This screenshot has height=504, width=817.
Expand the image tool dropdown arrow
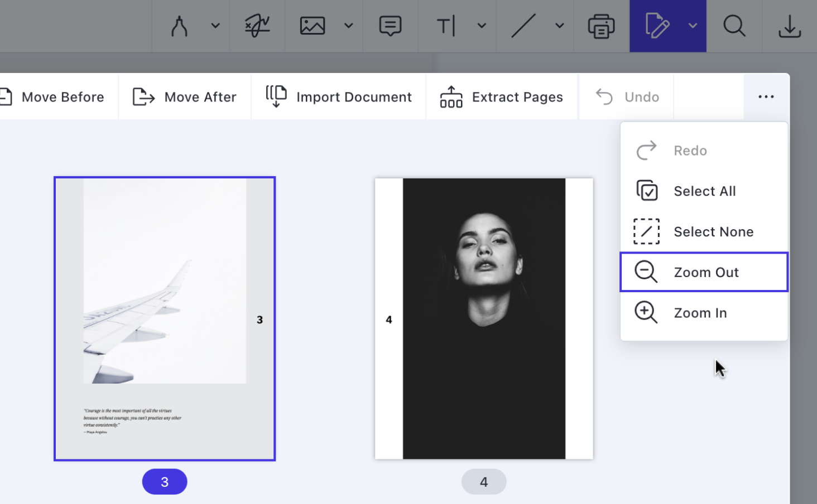(349, 26)
